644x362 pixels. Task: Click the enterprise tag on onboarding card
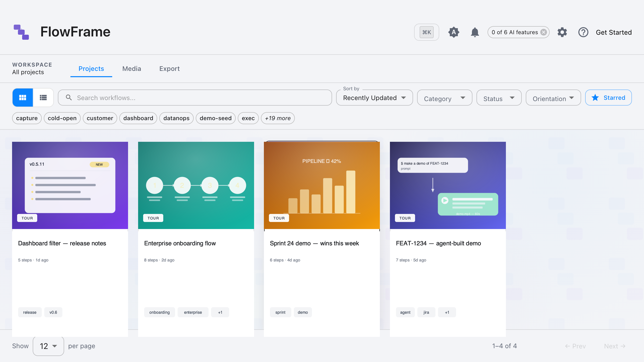pyautogui.click(x=193, y=312)
